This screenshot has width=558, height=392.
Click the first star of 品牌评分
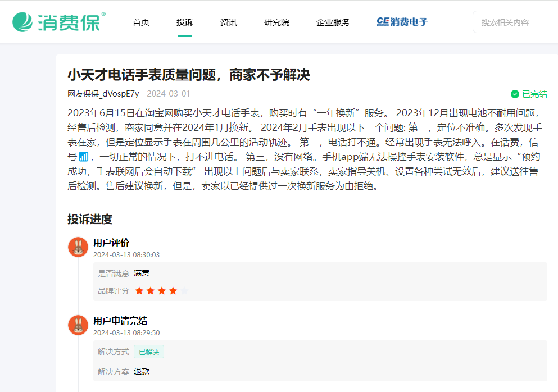pos(139,291)
